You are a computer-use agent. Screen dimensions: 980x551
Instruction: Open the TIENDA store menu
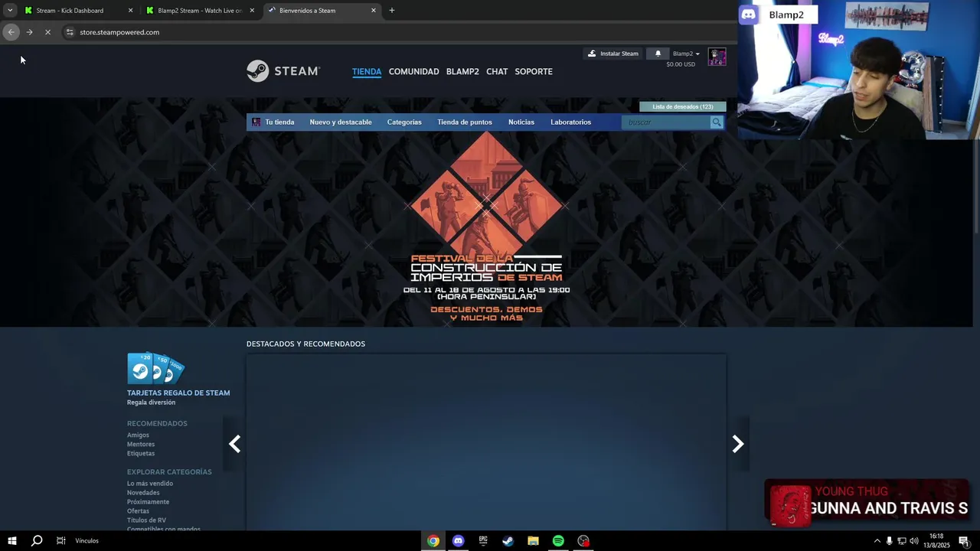pos(367,71)
